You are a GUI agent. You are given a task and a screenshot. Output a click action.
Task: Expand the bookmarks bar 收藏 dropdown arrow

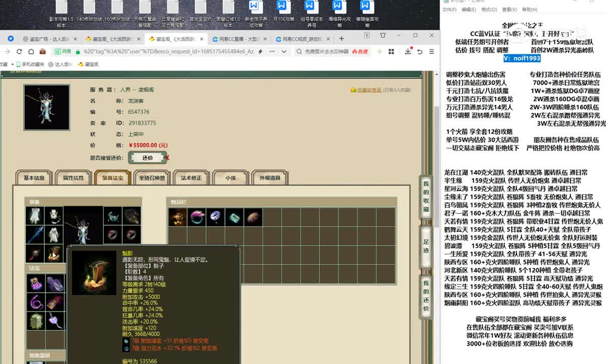[x=13, y=64]
